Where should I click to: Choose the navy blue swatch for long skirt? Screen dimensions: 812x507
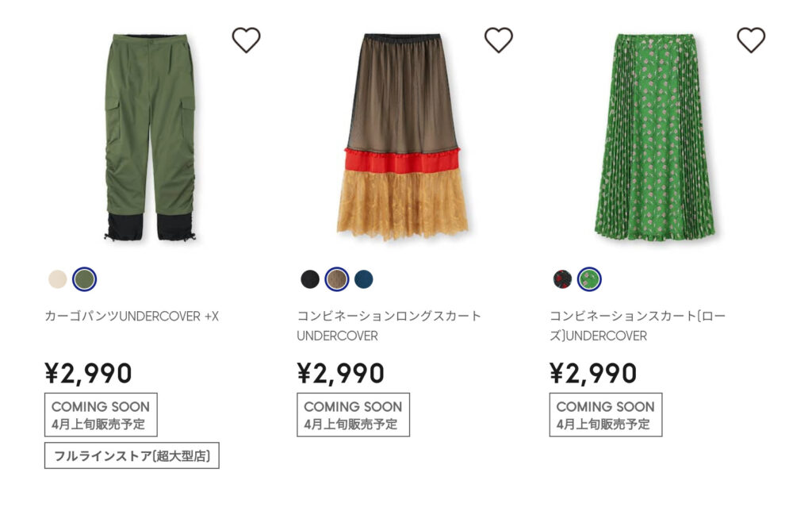pyautogui.click(x=364, y=279)
